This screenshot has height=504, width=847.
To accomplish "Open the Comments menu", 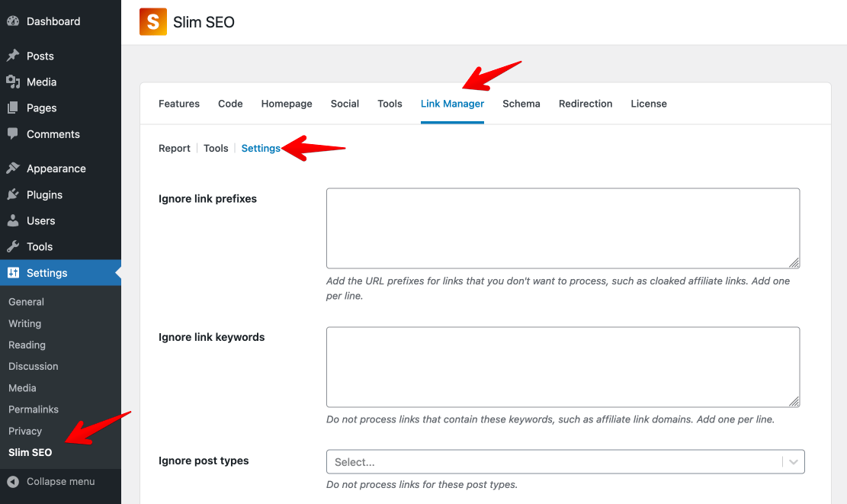I will click(x=53, y=134).
